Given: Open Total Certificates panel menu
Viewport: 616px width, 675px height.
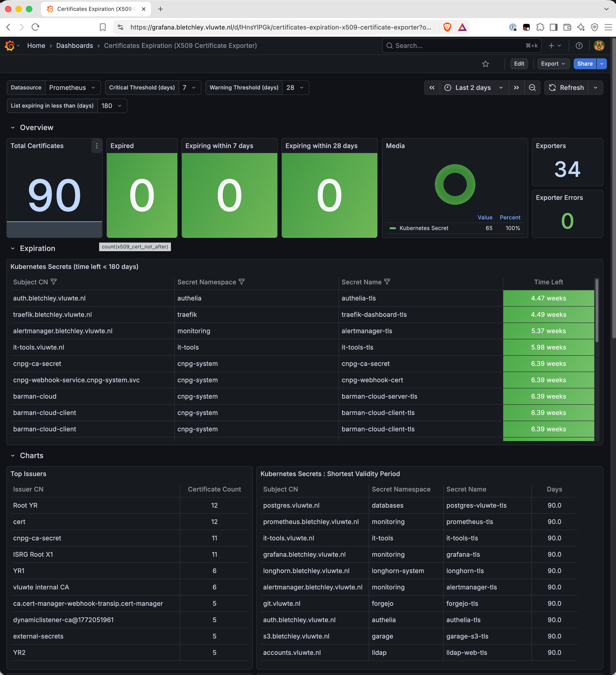Looking at the screenshot, I should pos(97,146).
